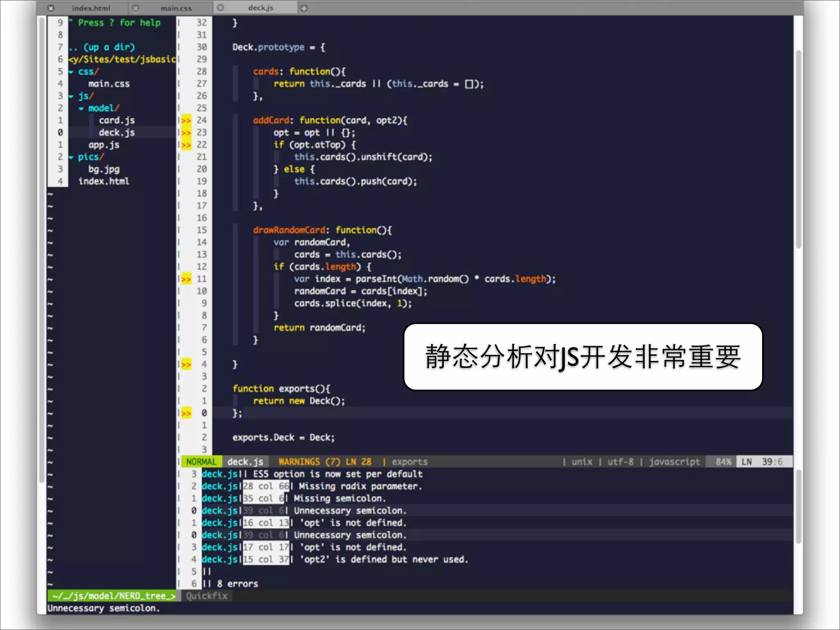Select the deck.js tab
Screen dimensions: 840x630
pos(260,8)
